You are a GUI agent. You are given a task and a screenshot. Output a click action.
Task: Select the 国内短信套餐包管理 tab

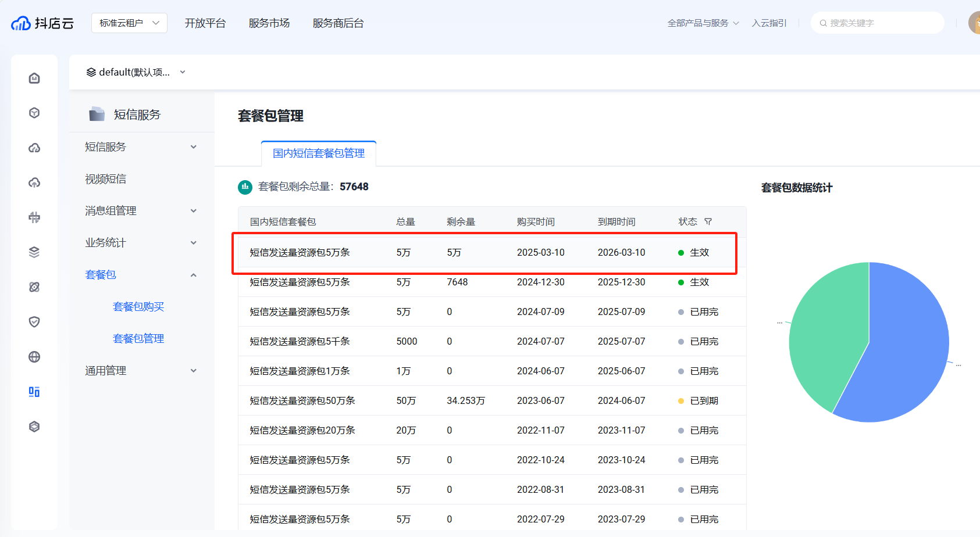click(x=319, y=153)
